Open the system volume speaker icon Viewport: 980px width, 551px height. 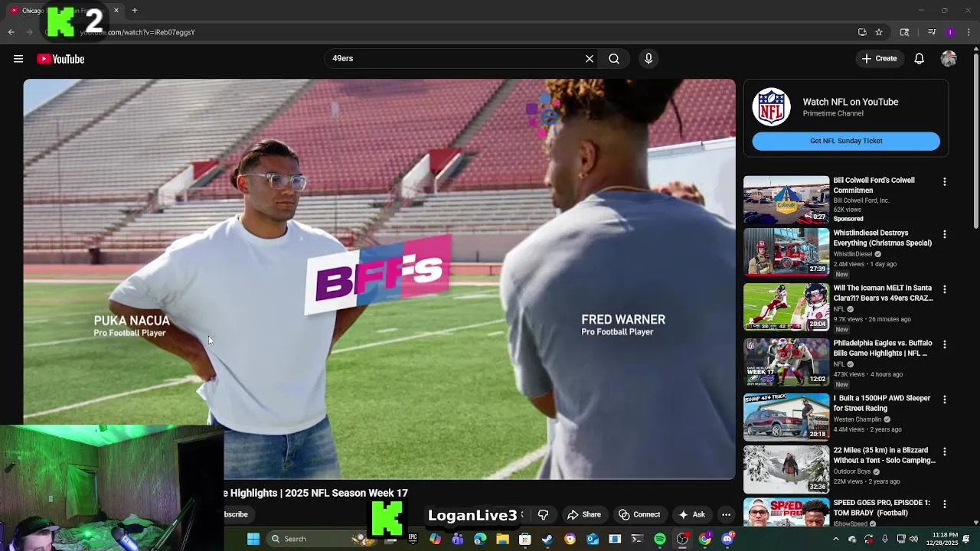[x=913, y=539]
